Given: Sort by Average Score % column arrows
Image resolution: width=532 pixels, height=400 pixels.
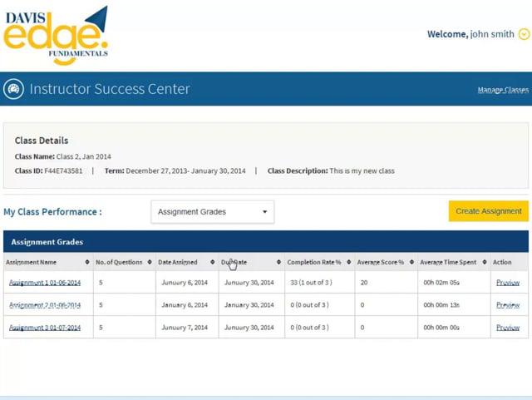Looking at the screenshot, I should coord(411,262).
